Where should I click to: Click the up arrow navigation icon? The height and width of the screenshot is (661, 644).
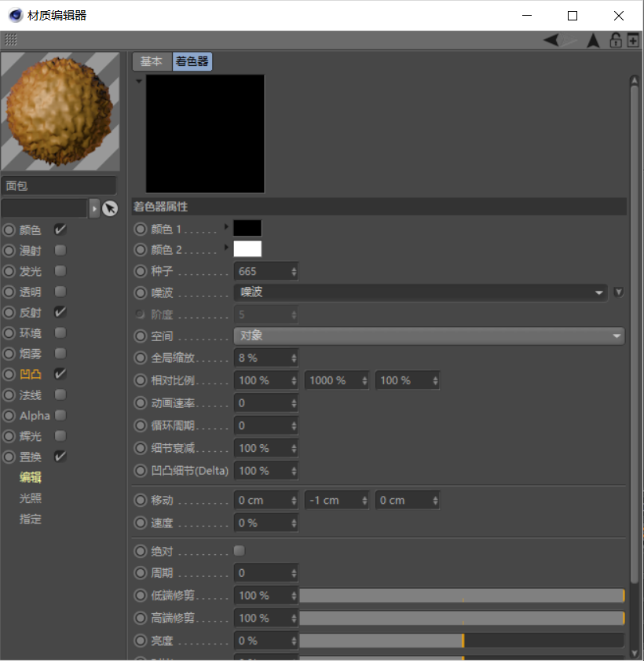click(x=593, y=40)
